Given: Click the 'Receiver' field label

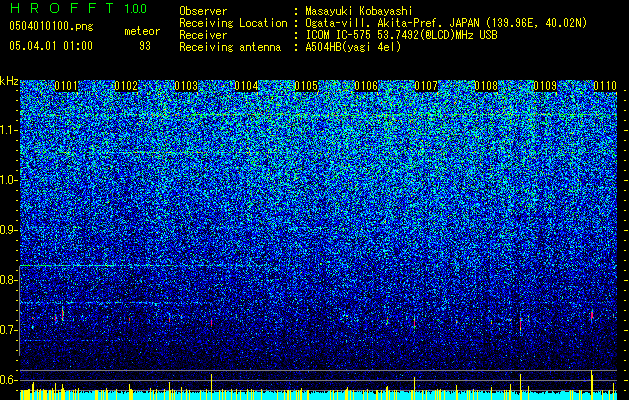Looking at the screenshot, I should tap(203, 35).
